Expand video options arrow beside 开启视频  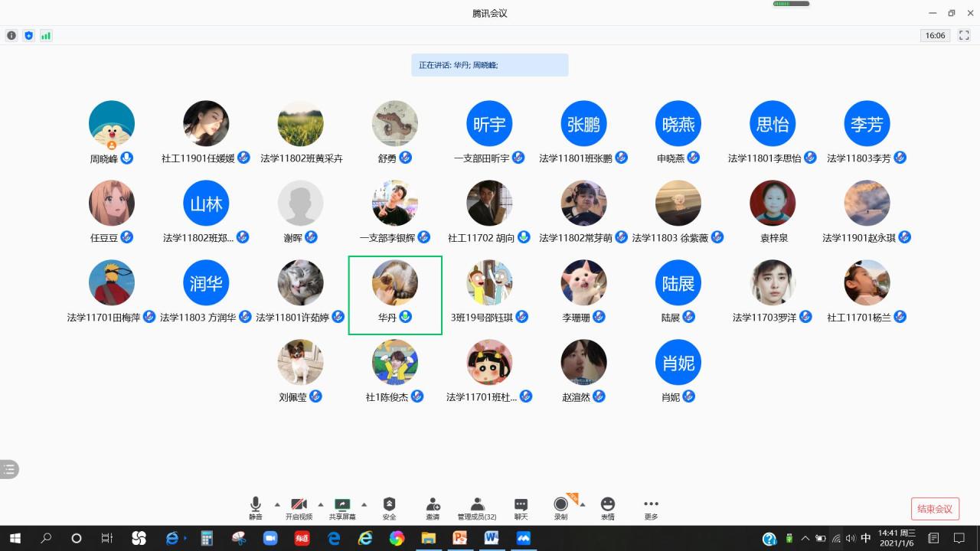pos(321,504)
